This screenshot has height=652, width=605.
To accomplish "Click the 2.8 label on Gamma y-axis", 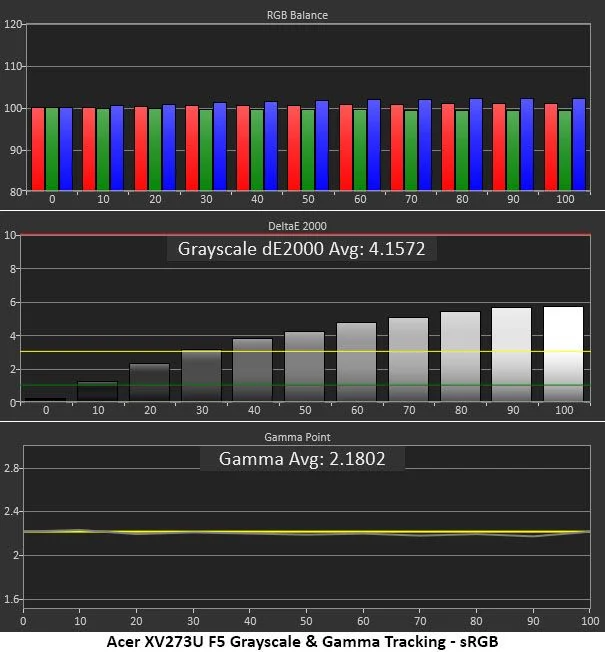I will point(11,468).
